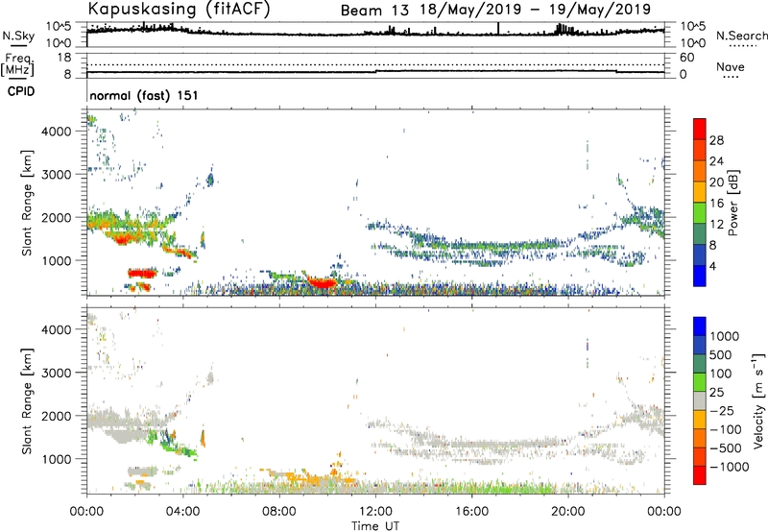Image resolution: width=768 pixels, height=532 pixels.
Task: Click the "60" Nave axis tick label
Action: coord(686,58)
